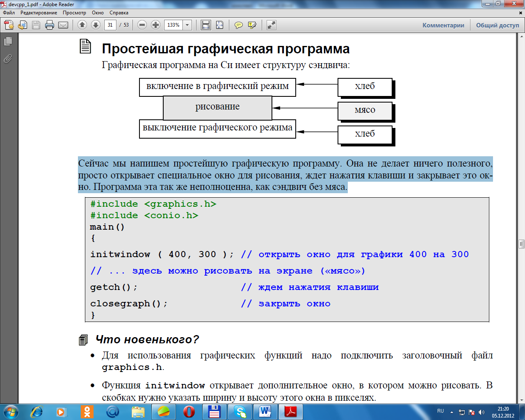Open Microsoft Word from the taskbar
This screenshot has width=525, height=420.
pyautogui.click(x=265, y=411)
